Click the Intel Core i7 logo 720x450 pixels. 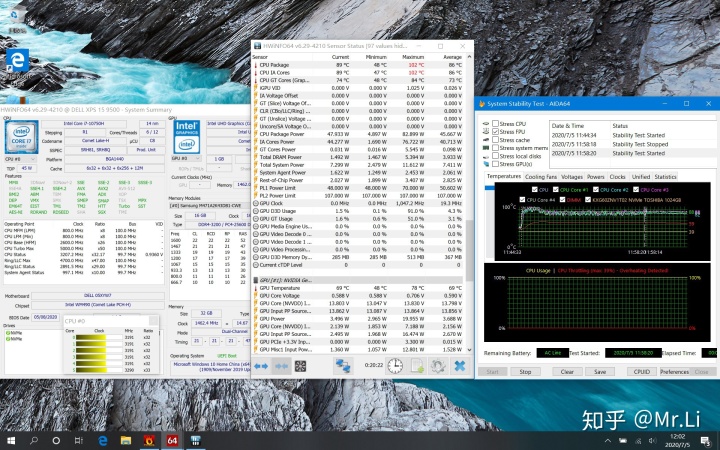pyautogui.click(x=21, y=137)
